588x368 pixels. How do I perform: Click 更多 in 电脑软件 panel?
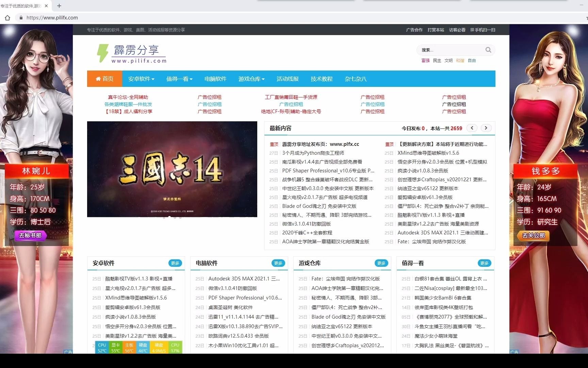[x=278, y=263]
